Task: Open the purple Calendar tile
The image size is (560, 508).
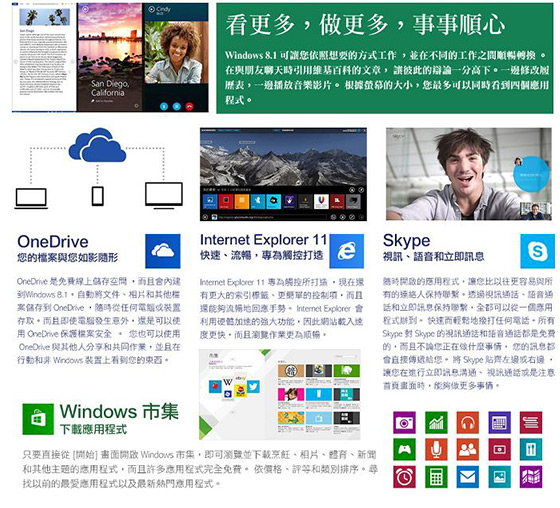Action: pos(499,423)
